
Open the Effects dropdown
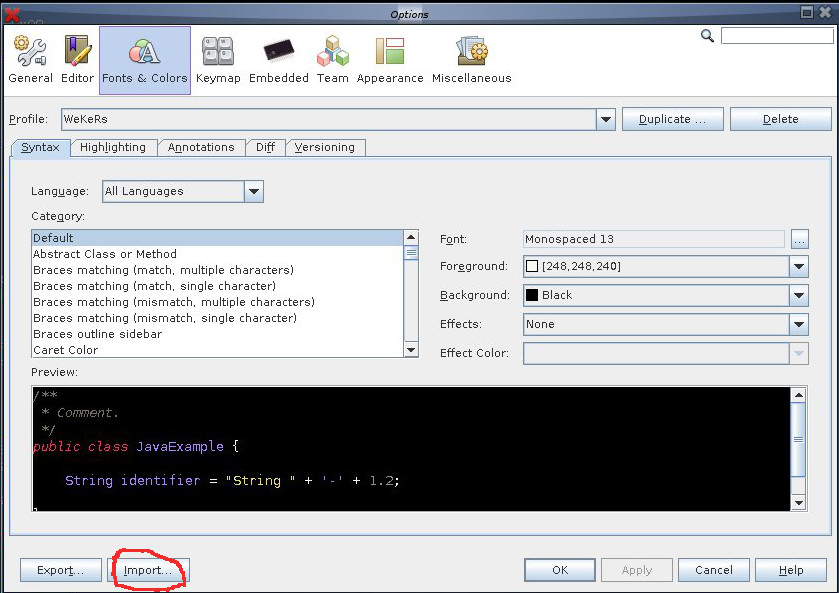pyautogui.click(x=797, y=324)
